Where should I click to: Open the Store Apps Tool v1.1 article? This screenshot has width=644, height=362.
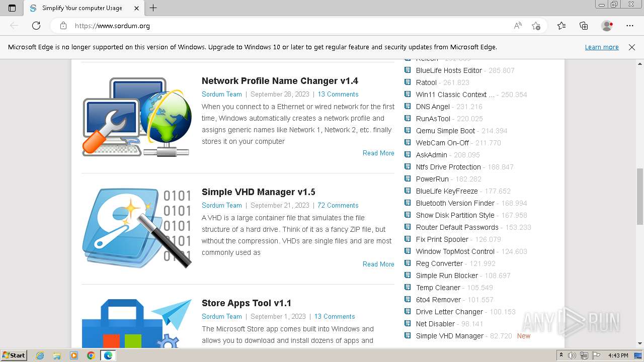click(247, 303)
